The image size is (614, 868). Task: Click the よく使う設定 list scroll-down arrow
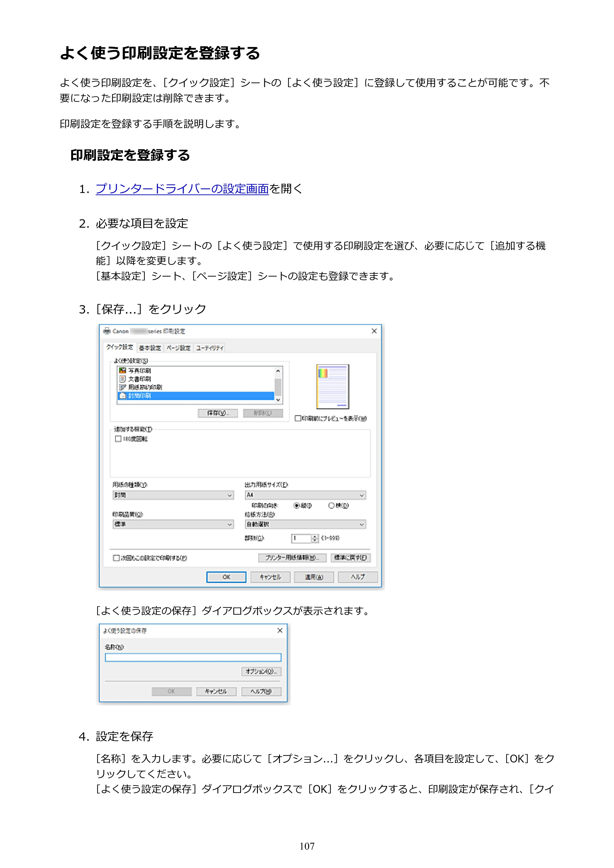[x=278, y=399]
